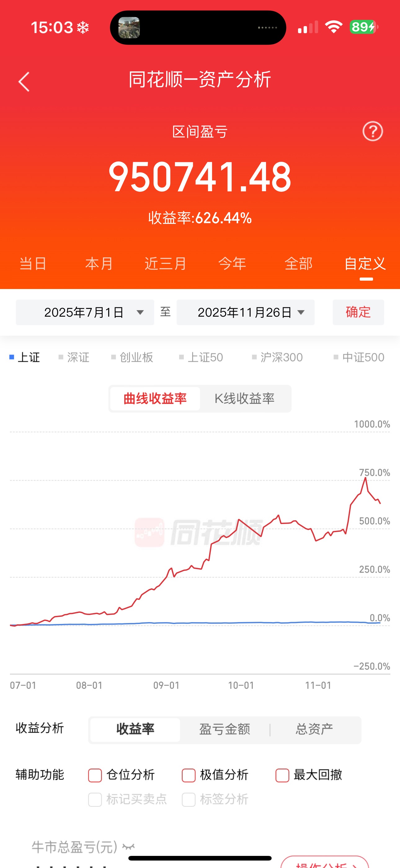Toggle the 深证 index legend
Screen dimensions: 400x868
coord(74,357)
